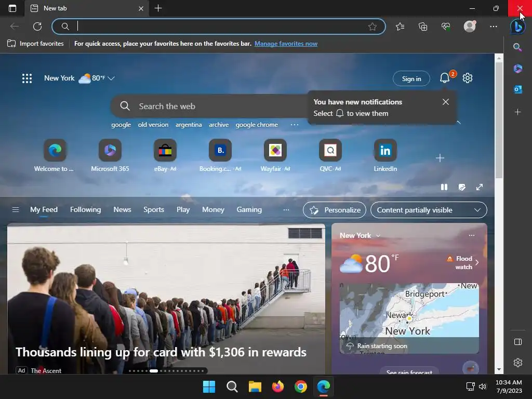Open the feed hamburger menu

point(15,210)
